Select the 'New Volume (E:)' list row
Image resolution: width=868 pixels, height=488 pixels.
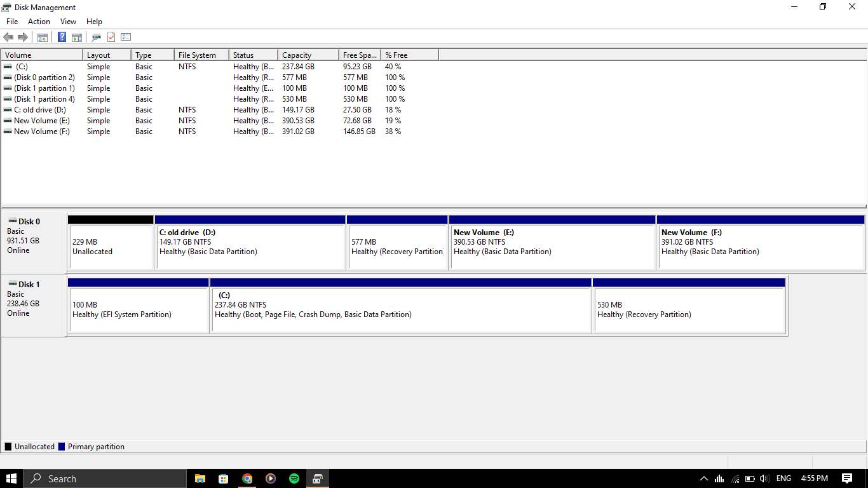point(219,121)
